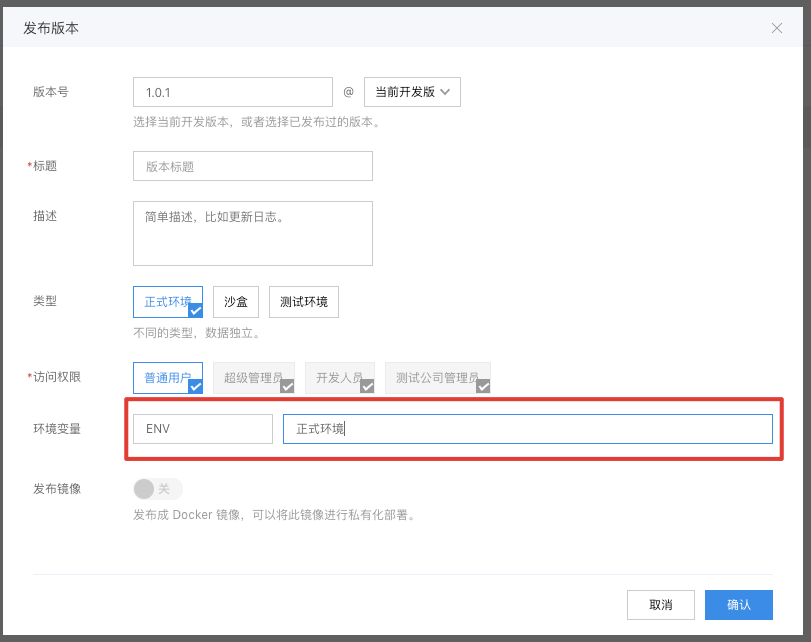Enable the 发布镜像 switch

(x=158, y=488)
